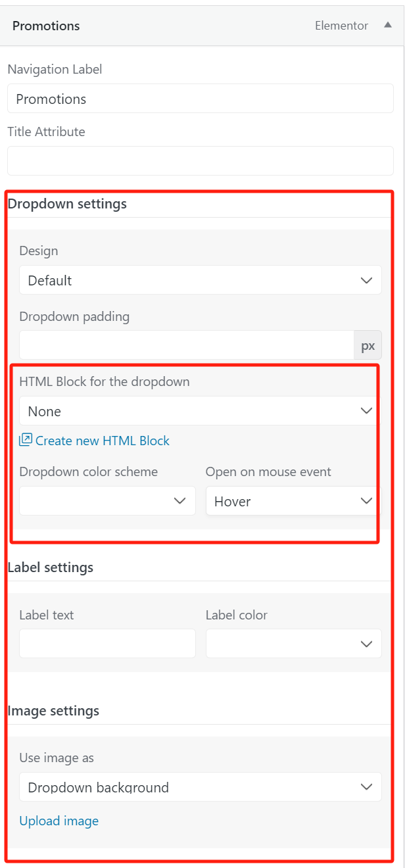Image resolution: width=405 pixels, height=868 pixels.
Task: Click the external-link icon beside Create new HTML Block
Action: point(25,440)
